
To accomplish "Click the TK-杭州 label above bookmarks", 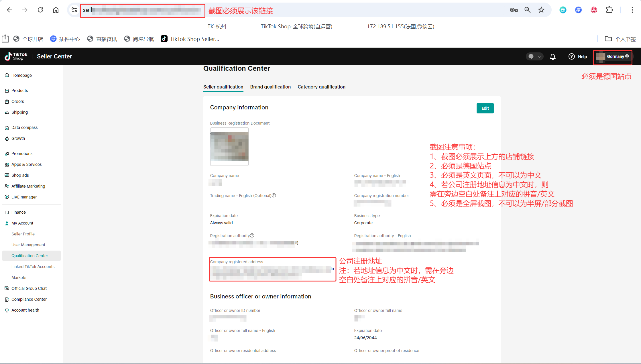I will (x=217, y=26).
